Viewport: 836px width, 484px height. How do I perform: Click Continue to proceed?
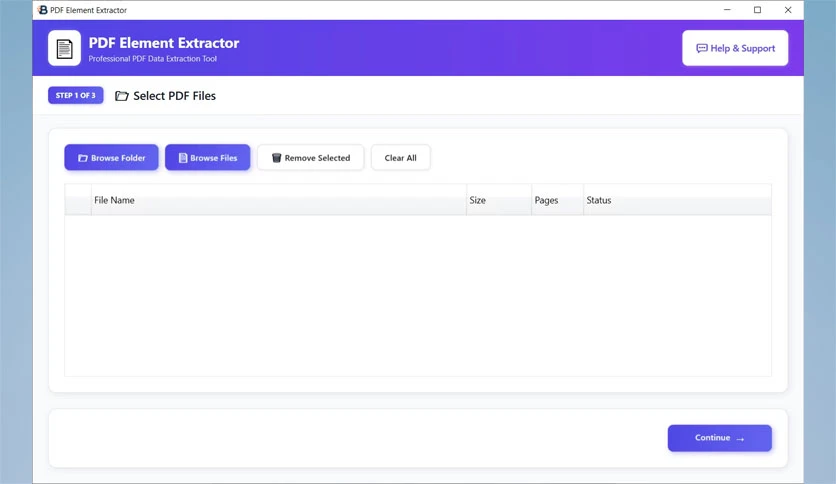pyautogui.click(x=719, y=438)
